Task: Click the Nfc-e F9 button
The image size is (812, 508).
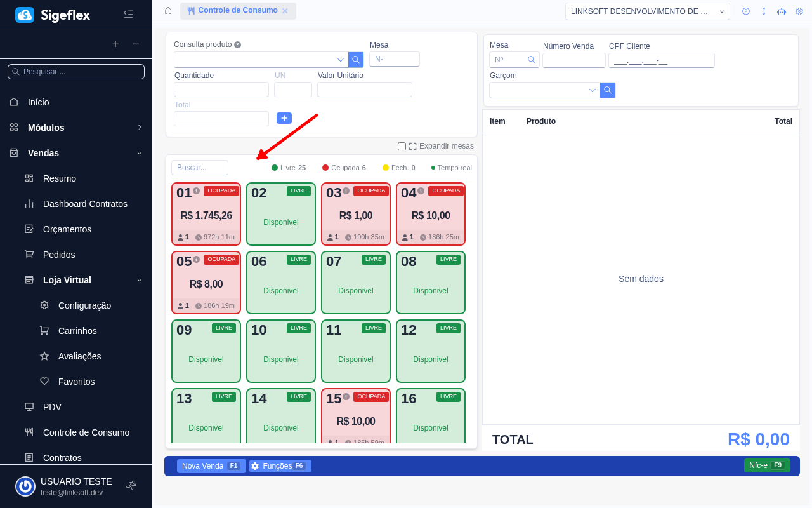Action: tap(767, 465)
